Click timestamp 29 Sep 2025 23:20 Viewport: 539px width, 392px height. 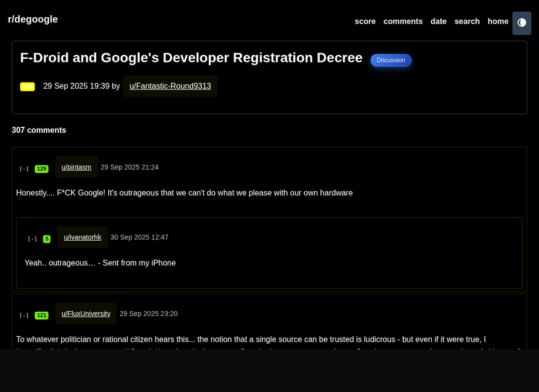click(x=148, y=314)
